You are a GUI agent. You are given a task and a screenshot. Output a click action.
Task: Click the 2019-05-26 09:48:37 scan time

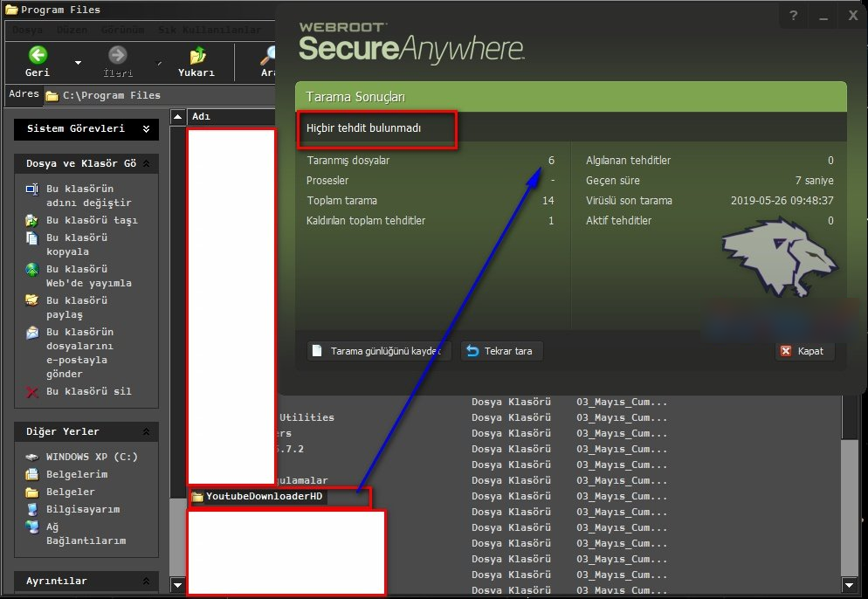coord(782,201)
